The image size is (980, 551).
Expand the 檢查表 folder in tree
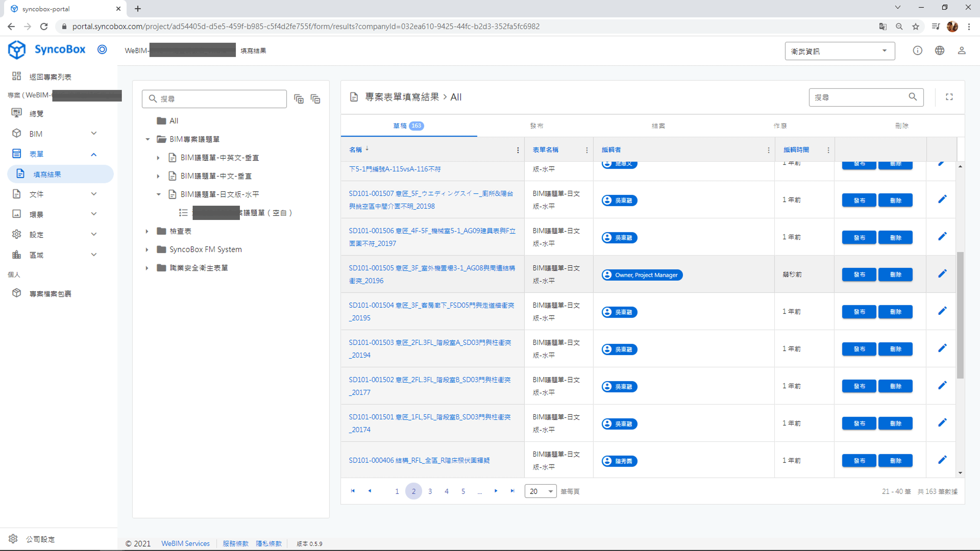click(x=147, y=231)
